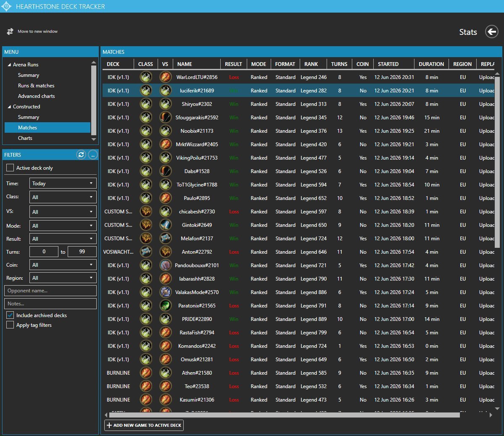Sort matches by RESULT column header
Image resolution: width=504 pixels, height=436 pixels.
(x=233, y=64)
